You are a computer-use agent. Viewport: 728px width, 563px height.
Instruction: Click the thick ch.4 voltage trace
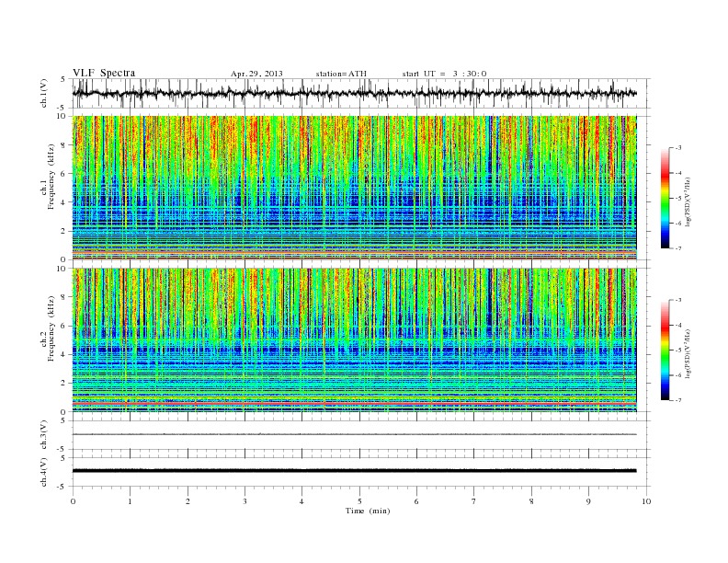pos(354,471)
